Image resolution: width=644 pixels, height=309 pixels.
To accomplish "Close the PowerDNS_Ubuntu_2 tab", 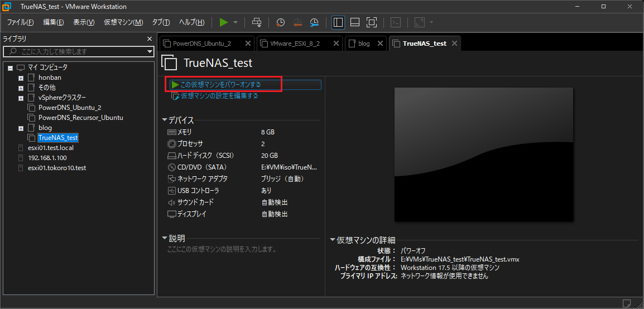I will pos(248,44).
